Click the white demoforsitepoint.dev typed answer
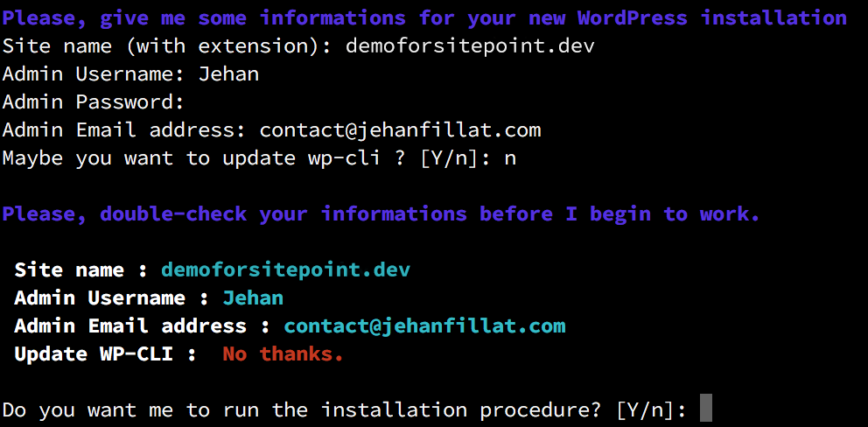868x427 pixels. coord(470,45)
